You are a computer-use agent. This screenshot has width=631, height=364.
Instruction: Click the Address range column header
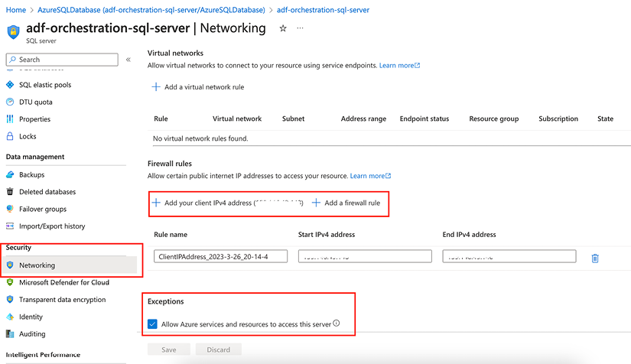pos(363,119)
